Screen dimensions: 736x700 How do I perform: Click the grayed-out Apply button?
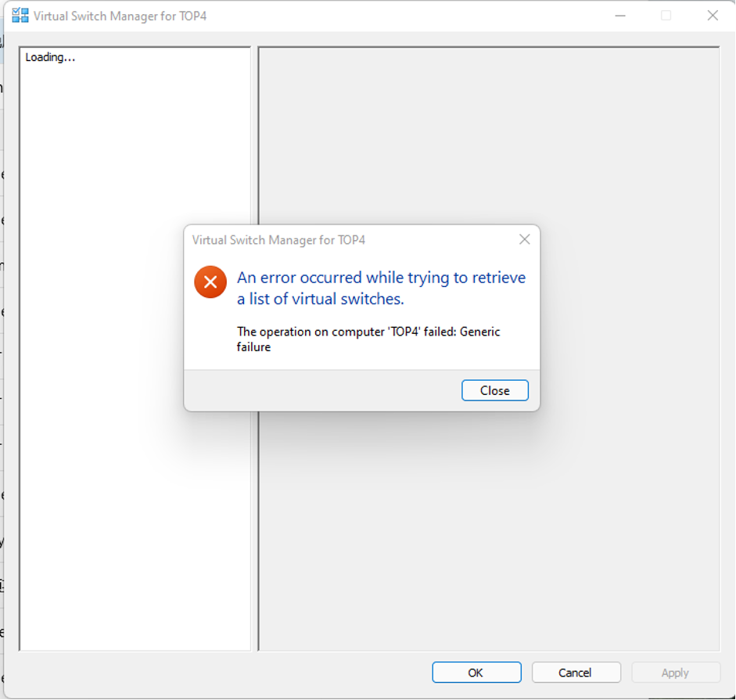[675, 672]
